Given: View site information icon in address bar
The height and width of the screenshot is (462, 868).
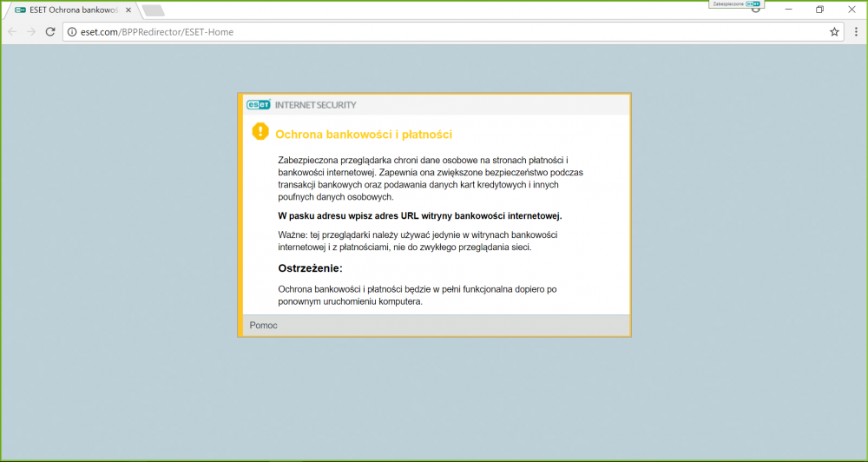Looking at the screenshot, I should (71, 32).
